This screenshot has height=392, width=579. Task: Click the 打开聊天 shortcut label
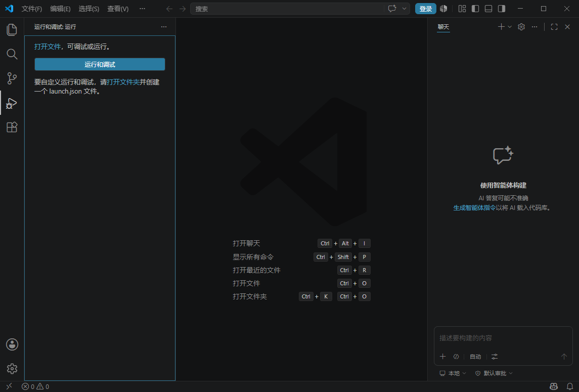point(246,243)
